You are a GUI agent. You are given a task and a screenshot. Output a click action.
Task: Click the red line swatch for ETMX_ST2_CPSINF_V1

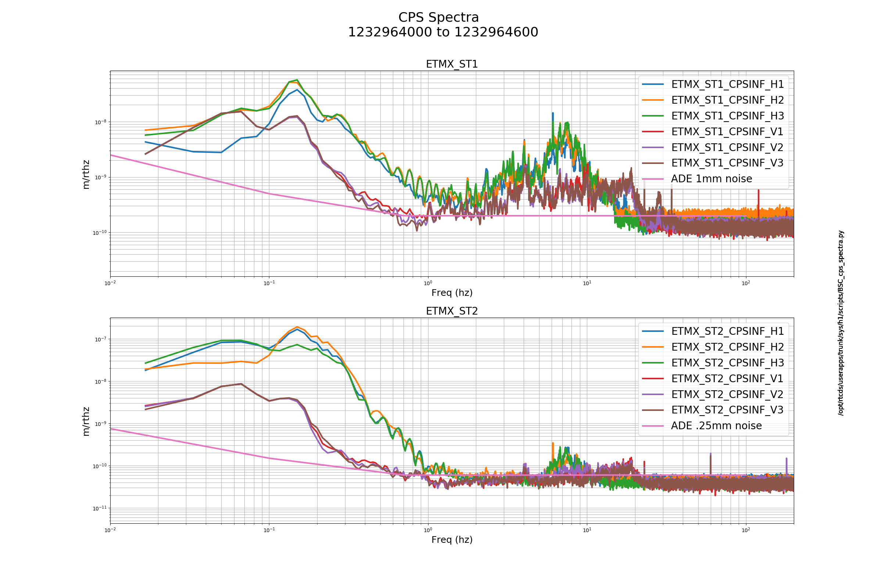click(x=653, y=379)
